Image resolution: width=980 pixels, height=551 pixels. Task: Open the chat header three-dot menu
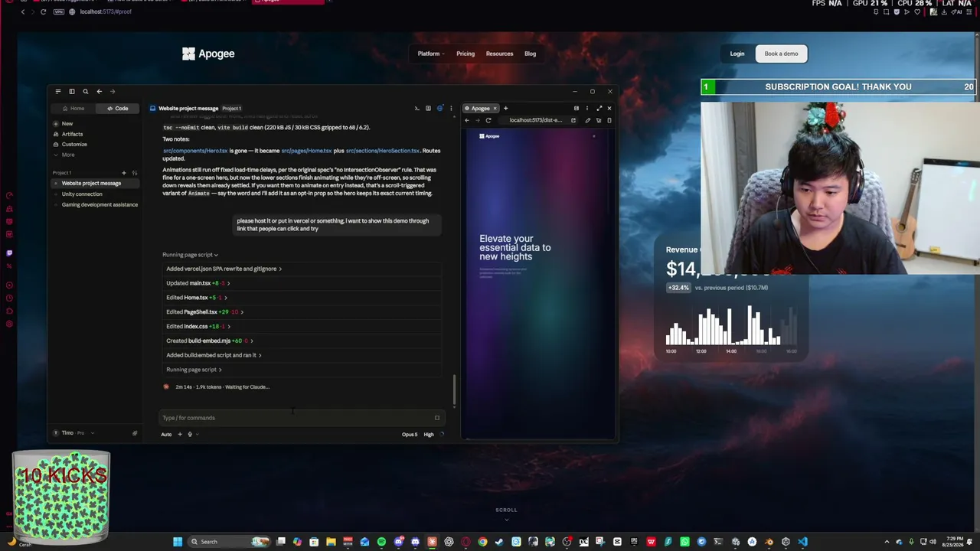(451, 109)
